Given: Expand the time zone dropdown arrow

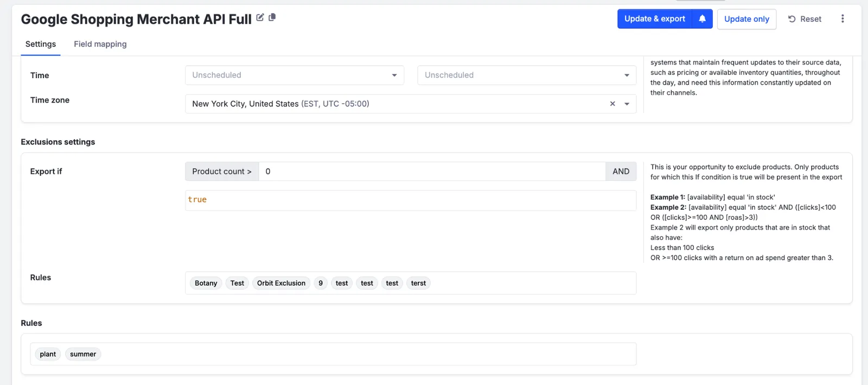Looking at the screenshot, I should 627,104.
